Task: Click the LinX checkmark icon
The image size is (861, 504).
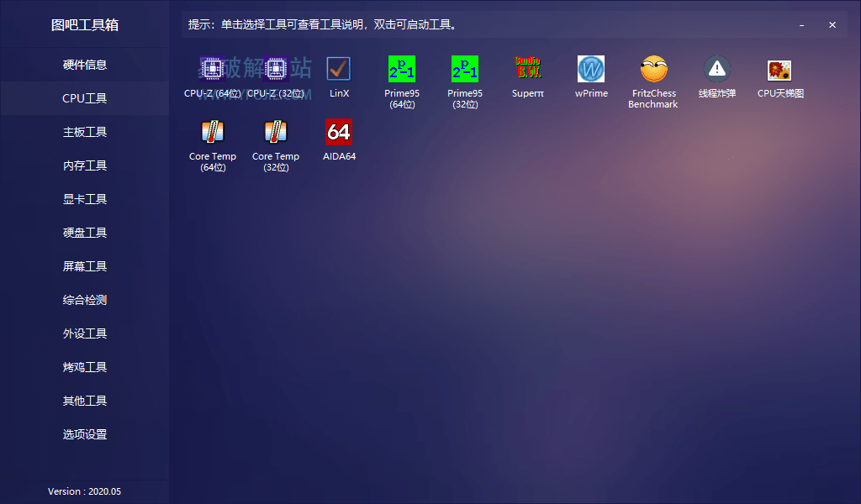Action: tap(339, 69)
